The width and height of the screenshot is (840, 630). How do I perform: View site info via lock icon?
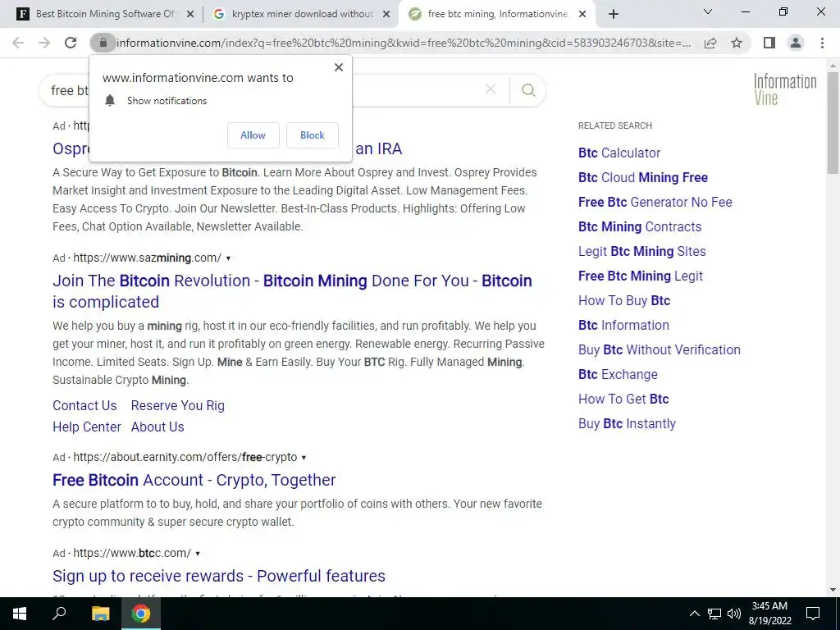[x=103, y=43]
